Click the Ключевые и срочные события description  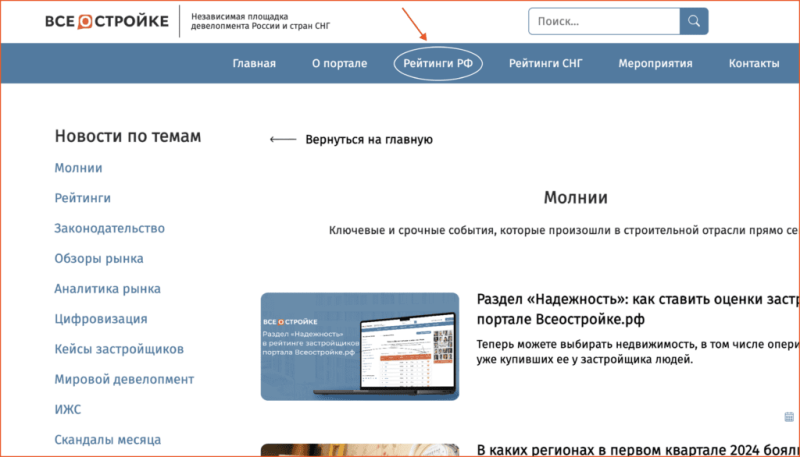pyautogui.click(x=564, y=231)
